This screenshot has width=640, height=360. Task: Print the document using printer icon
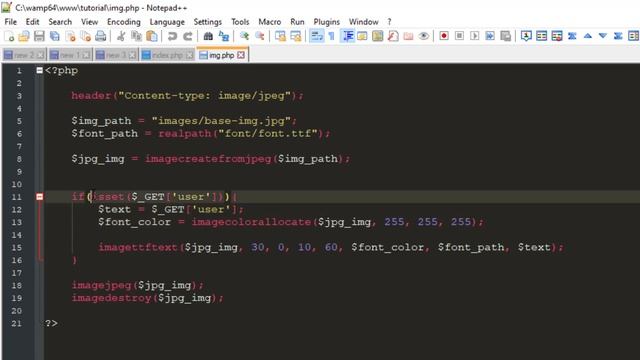[100, 36]
